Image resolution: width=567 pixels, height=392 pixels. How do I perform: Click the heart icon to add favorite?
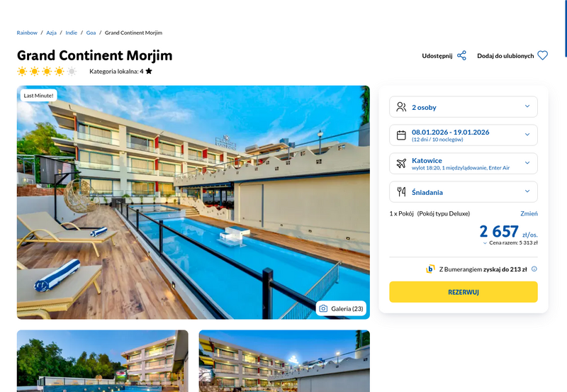click(542, 56)
